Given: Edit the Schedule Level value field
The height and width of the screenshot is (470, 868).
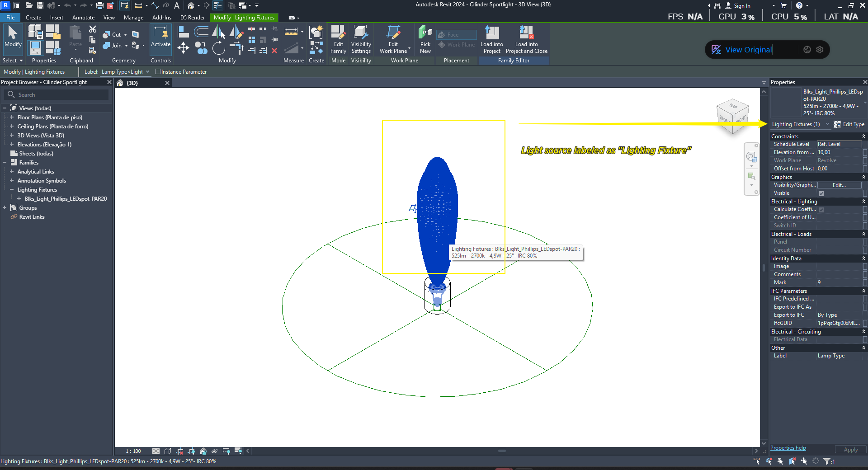Looking at the screenshot, I should [839, 144].
